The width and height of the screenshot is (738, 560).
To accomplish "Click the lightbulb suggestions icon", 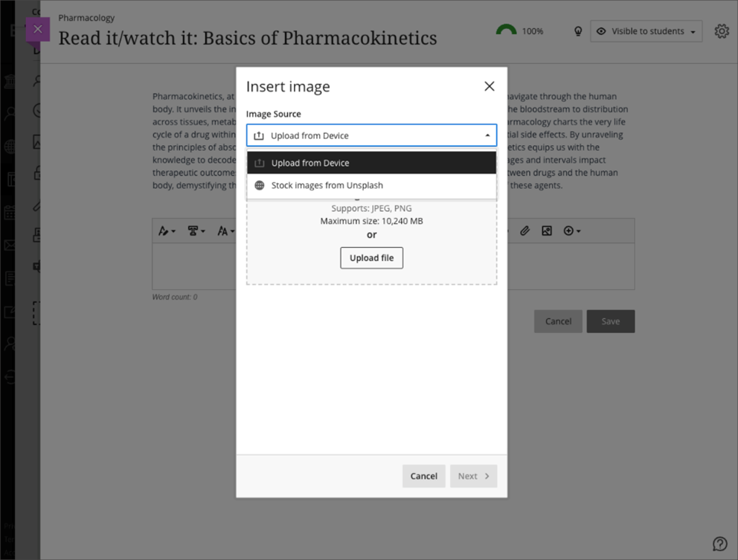I will (578, 31).
